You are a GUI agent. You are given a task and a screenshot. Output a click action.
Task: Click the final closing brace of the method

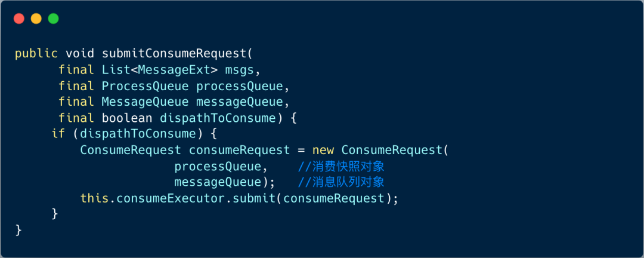click(x=18, y=230)
